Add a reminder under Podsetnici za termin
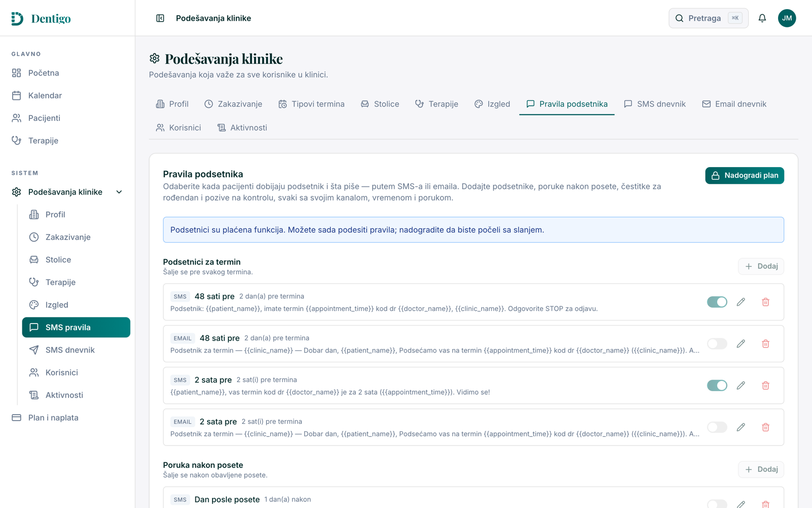Viewport: 812px width, 508px height. [761, 266]
